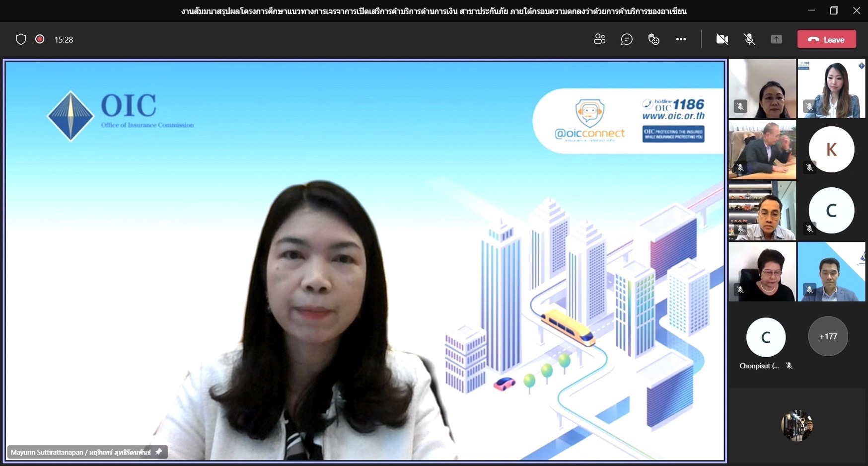Turn on the camera

pyautogui.click(x=722, y=39)
